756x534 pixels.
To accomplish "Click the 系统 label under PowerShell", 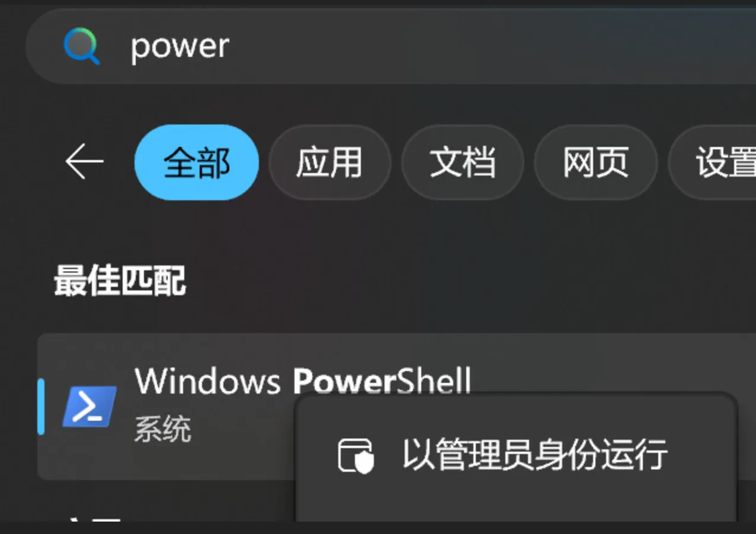I will point(162,429).
